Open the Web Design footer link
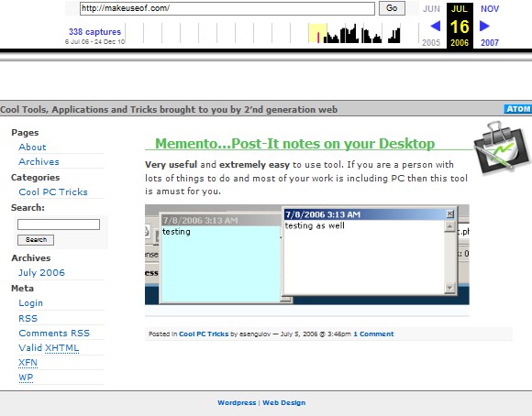This screenshot has height=416, width=532. (x=283, y=403)
